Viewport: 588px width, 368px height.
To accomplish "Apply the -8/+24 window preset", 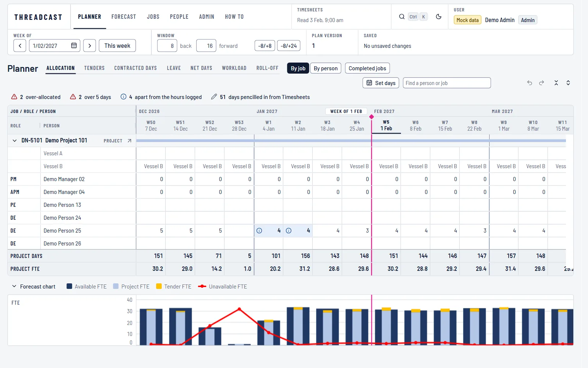I will click(x=289, y=46).
